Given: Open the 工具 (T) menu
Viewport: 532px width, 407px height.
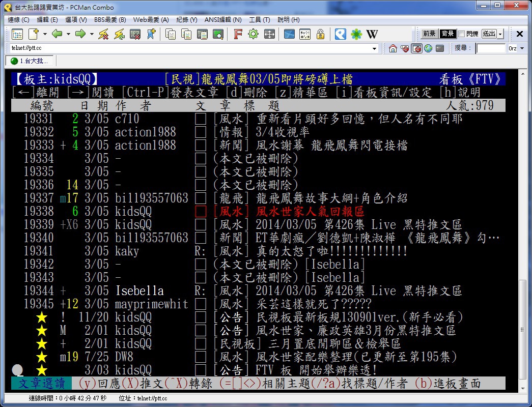Looking at the screenshot, I should point(260,20).
